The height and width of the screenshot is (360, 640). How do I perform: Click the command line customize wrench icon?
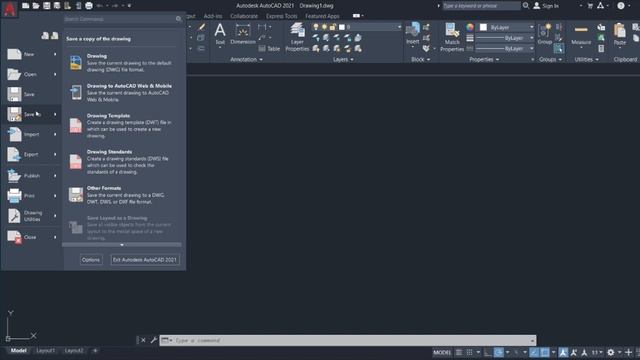153,340
